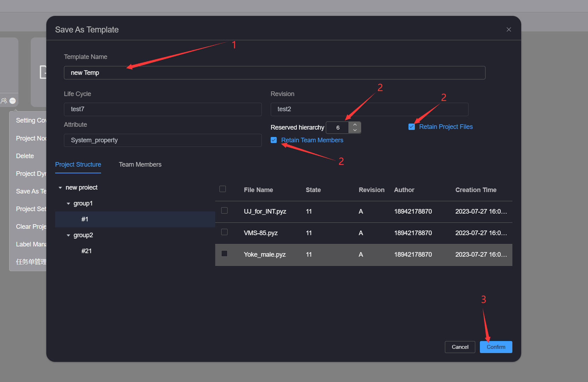Select the new project root item
This screenshot has height=382, width=588.
coord(82,187)
